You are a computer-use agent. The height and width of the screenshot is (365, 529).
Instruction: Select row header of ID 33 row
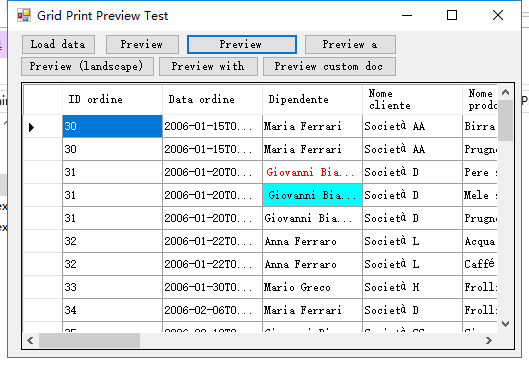(43, 287)
